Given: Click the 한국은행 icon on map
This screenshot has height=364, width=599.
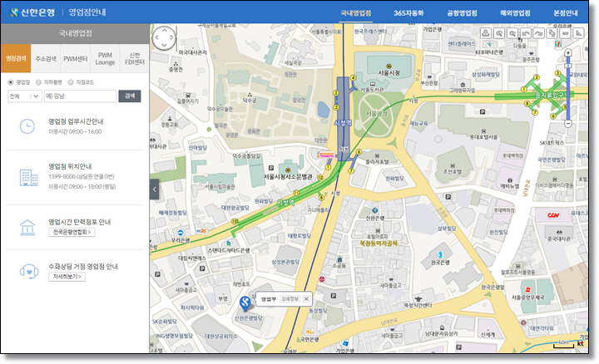Looking at the screenshot, I should (x=440, y=255).
